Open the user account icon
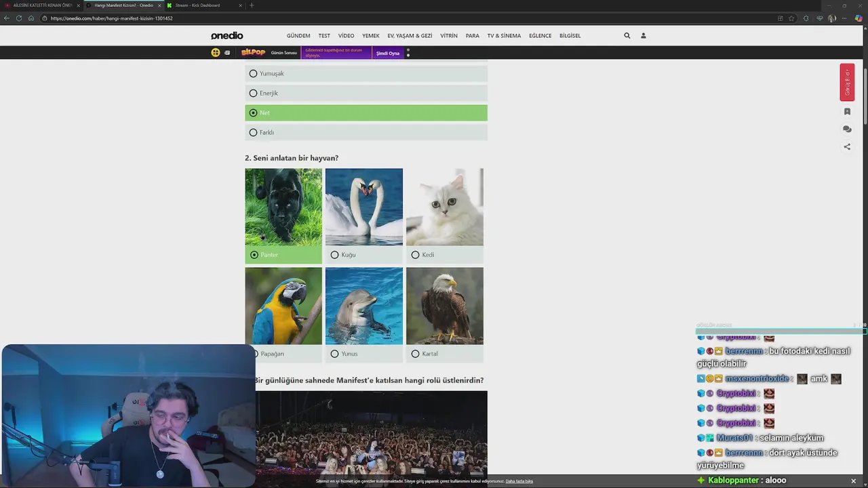This screenshot has height=488, width=868. click(x=644, y=35)
